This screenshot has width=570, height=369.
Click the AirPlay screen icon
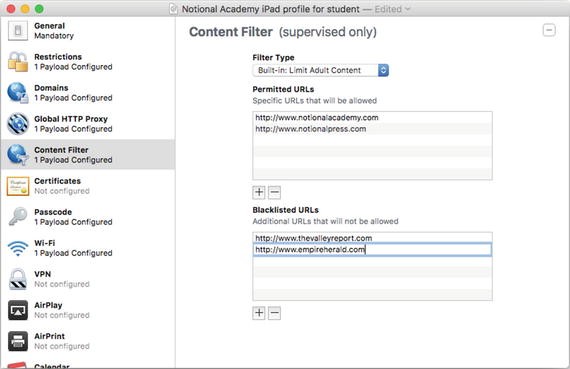18,310
